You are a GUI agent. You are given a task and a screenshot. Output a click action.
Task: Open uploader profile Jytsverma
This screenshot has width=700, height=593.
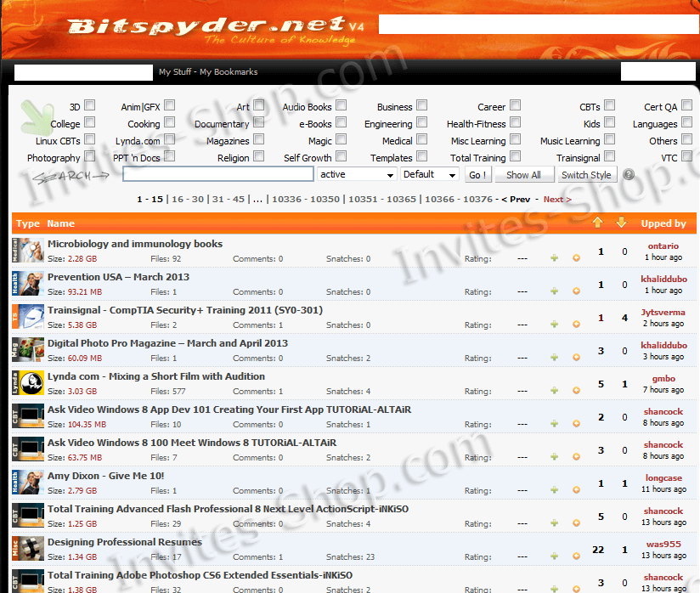coord(663,312)
